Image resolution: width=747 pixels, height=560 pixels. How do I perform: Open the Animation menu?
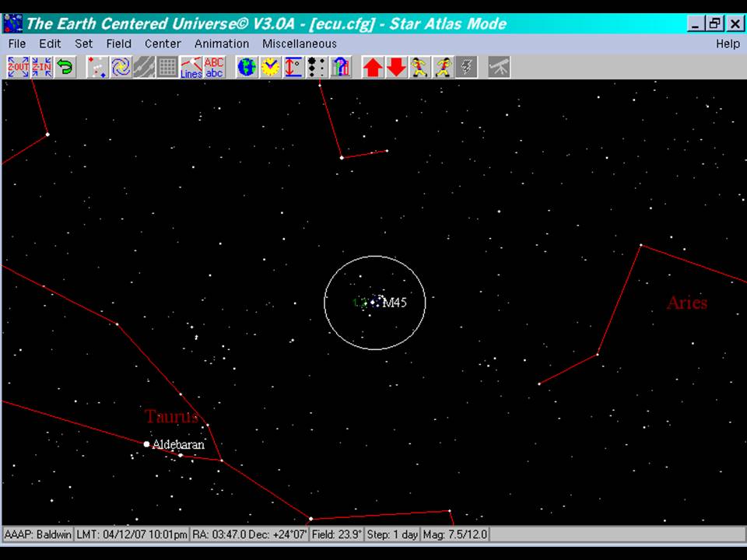coord(222,44)
